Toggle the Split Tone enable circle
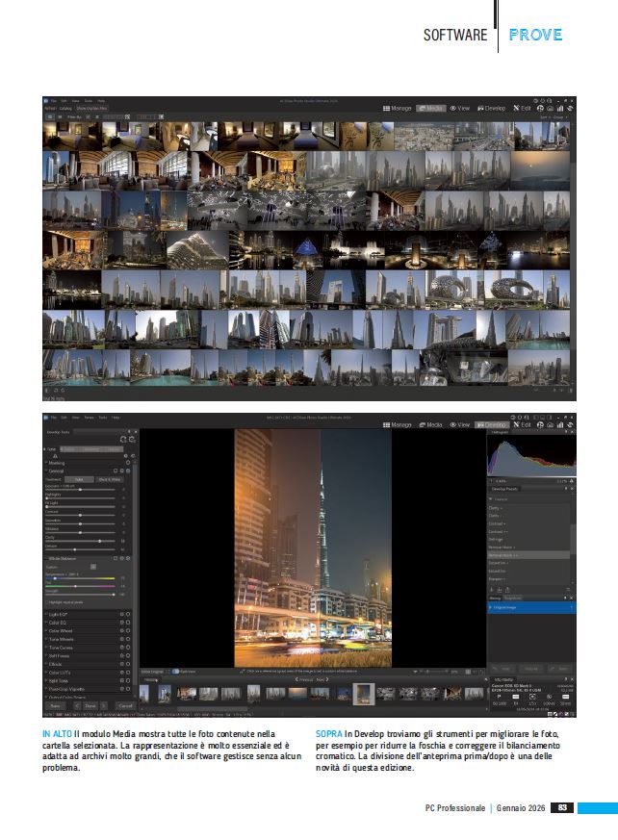 pos(128,680)
